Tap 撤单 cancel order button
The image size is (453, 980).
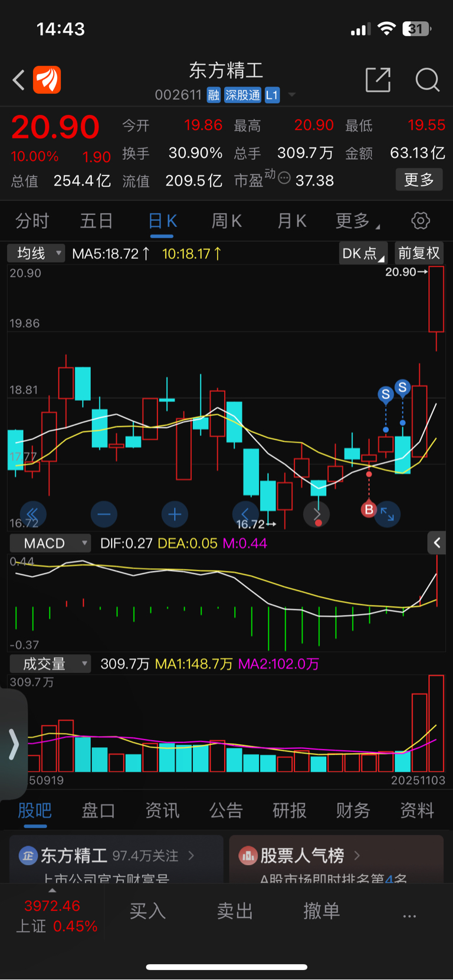pyautogui.click(x=321, y=911)
